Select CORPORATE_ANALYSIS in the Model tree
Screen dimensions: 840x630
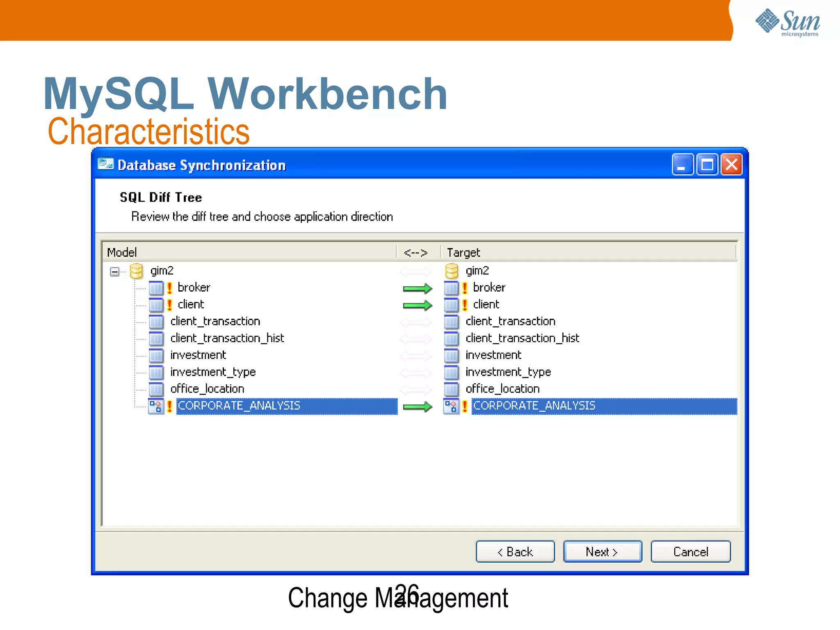coord(287,406)
